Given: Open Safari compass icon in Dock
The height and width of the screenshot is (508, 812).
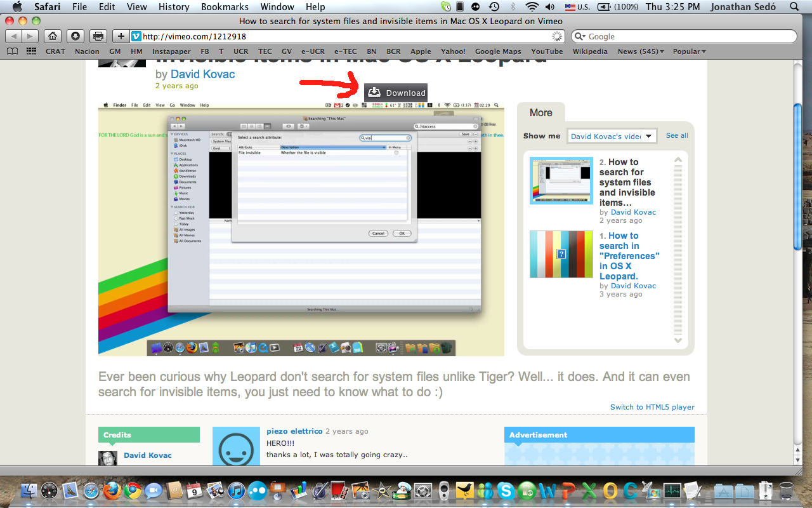Looking at the screenshot, I should tap(91, 490).
